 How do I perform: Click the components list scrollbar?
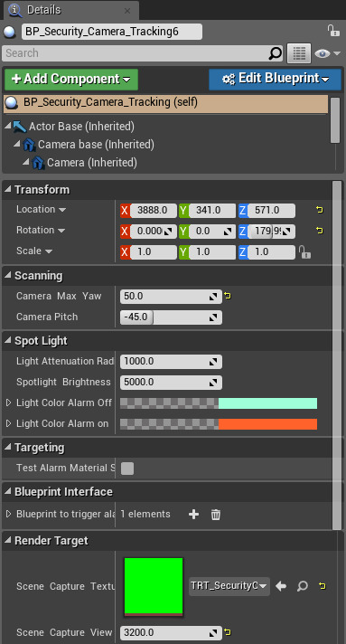coord(335,120)
